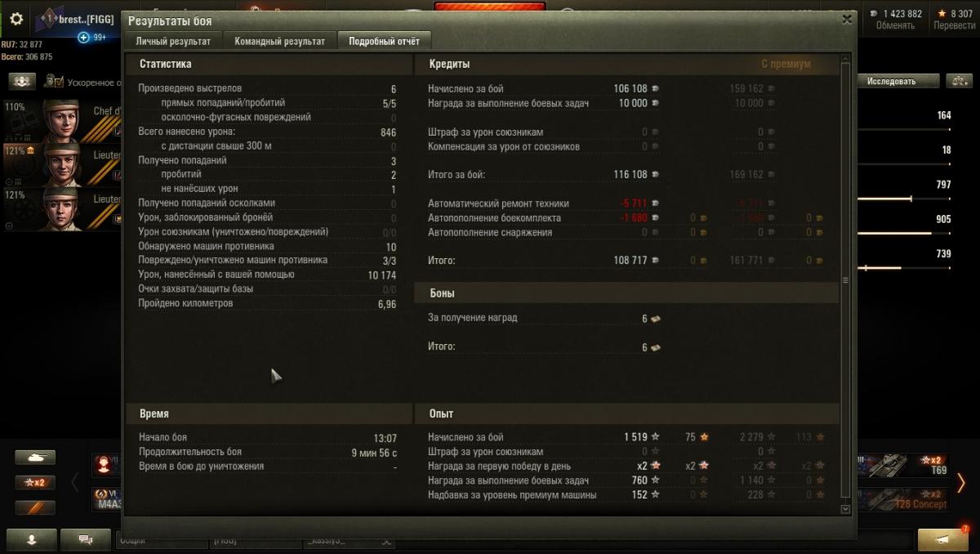Image resolution: width=980 pixels, height=554 pixels.
Task: Click the blue plus notifications icon
Action: (x=83, y=38)
